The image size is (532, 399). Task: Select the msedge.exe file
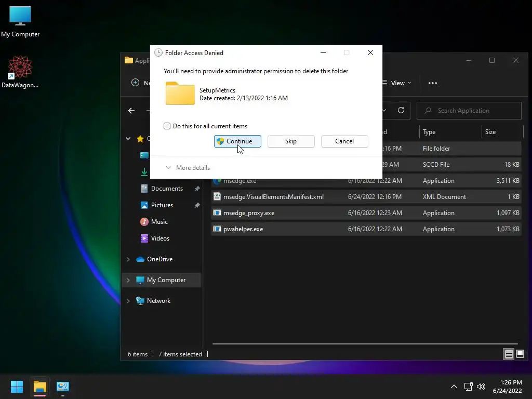[366, 181]
